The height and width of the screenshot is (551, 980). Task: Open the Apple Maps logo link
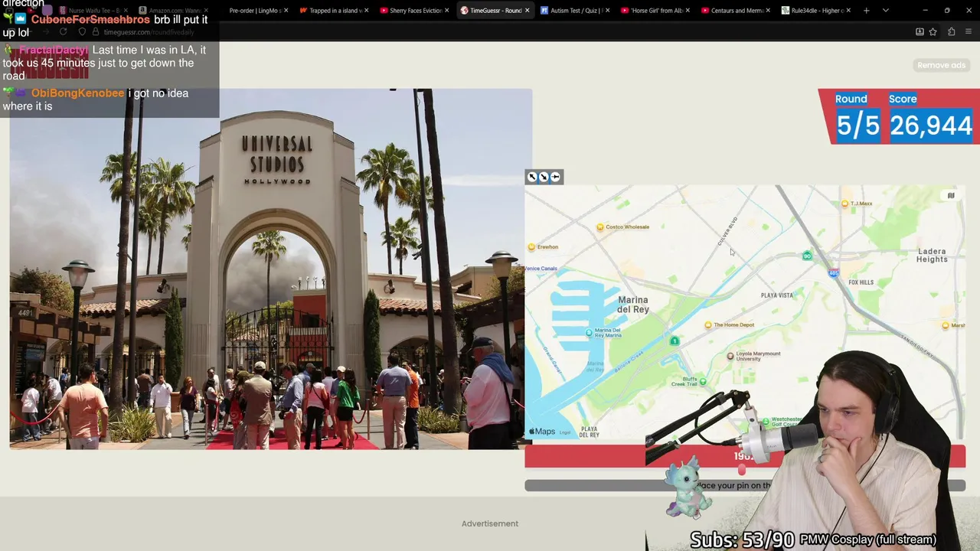tap(542, 432)
